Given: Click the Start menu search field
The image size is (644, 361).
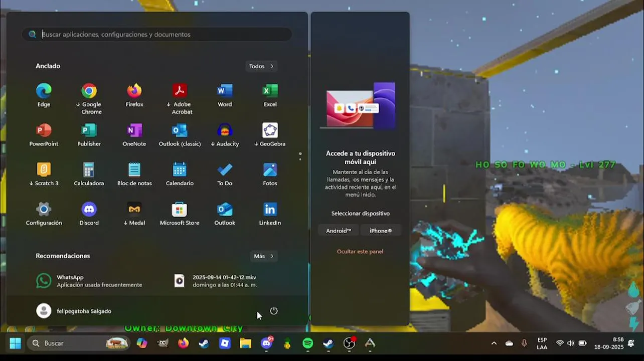Looking at the screenshot, I should 156,35.
